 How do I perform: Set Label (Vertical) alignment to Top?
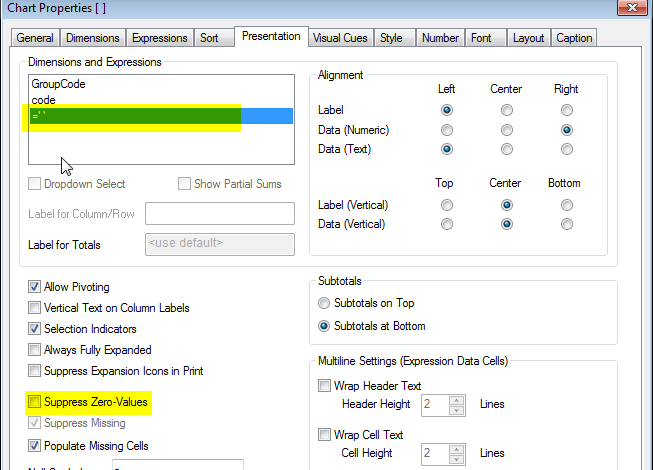pos(446,204)
